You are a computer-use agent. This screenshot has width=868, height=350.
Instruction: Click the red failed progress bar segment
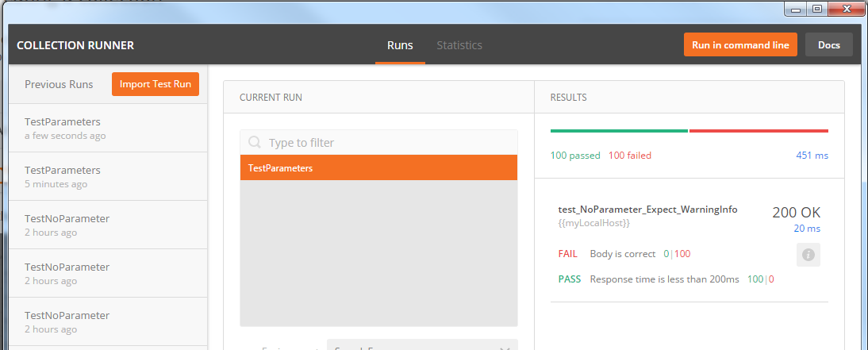(x=759, y=131)
